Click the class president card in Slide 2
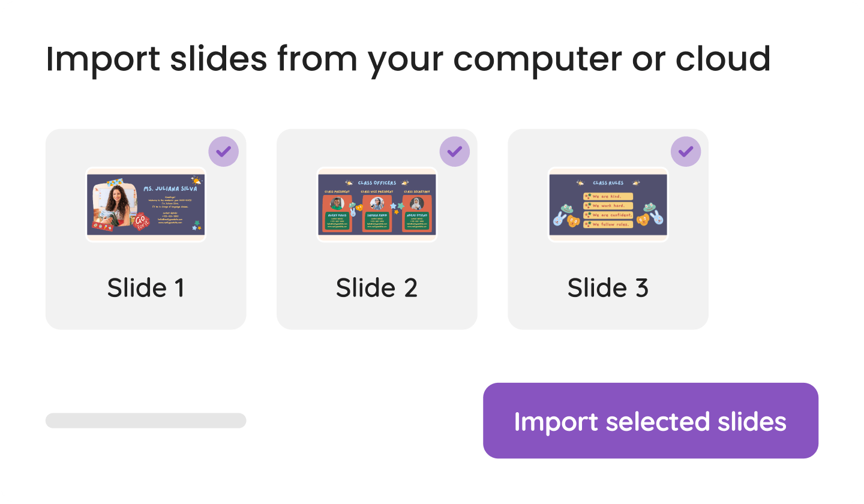This screenshot has width=864, height=504. coord(338,213)
